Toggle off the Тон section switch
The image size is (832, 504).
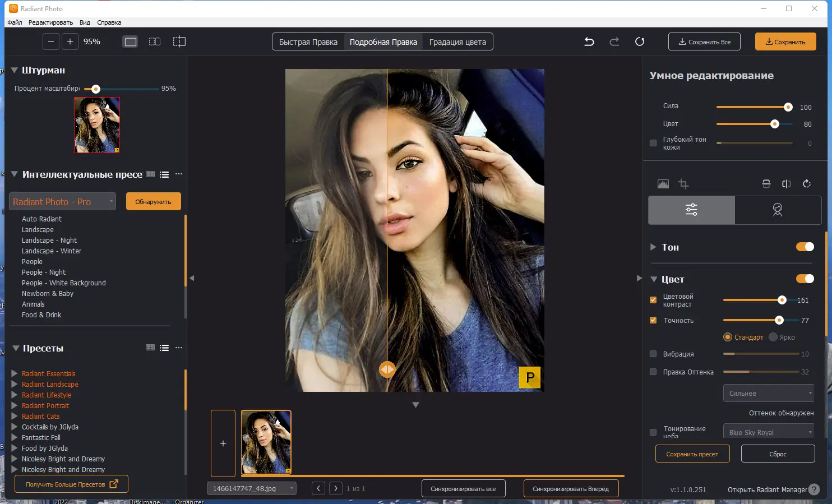click(x=805, y=247)
